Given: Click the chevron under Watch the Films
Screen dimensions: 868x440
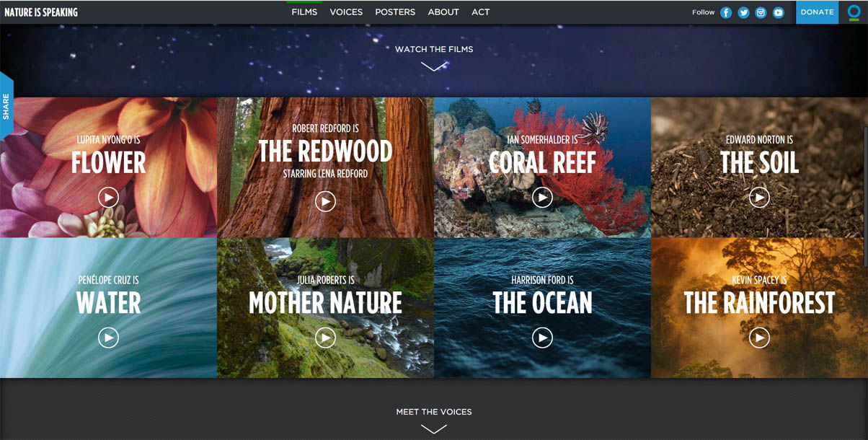Looking at the screenshot, I should pos(434,66).
